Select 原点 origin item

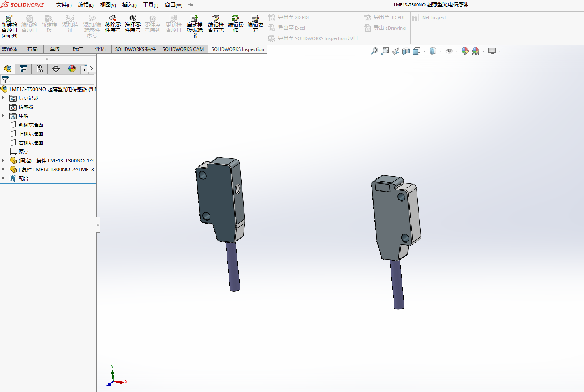click(19, 151)
